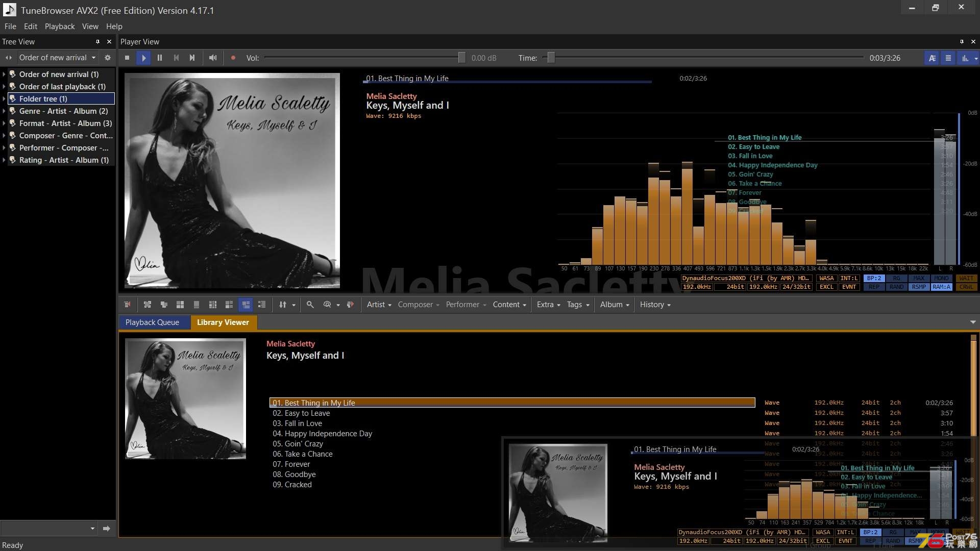The image size is (980, 551).
Task: Toggle RAND random playback
Action: 896,287
